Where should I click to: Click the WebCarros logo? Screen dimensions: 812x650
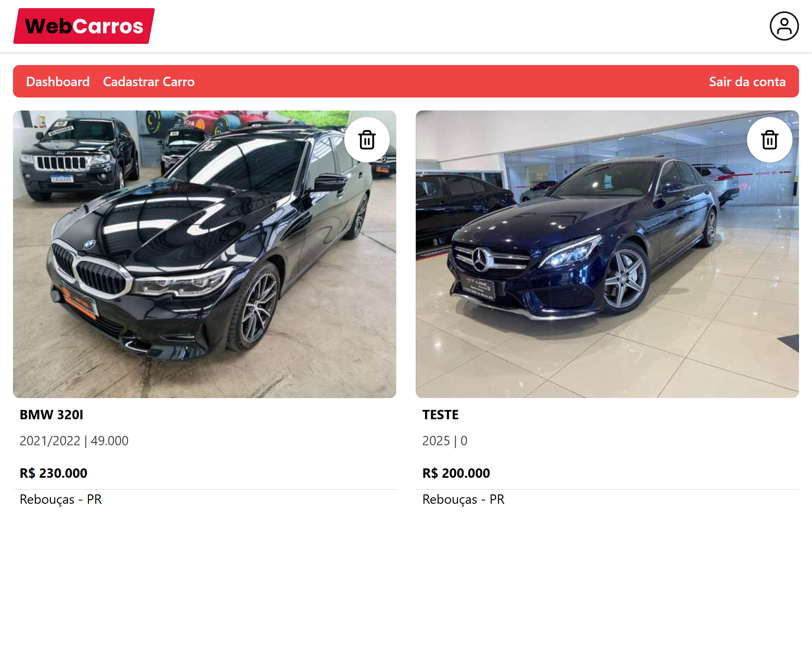(x=84, y=26)
